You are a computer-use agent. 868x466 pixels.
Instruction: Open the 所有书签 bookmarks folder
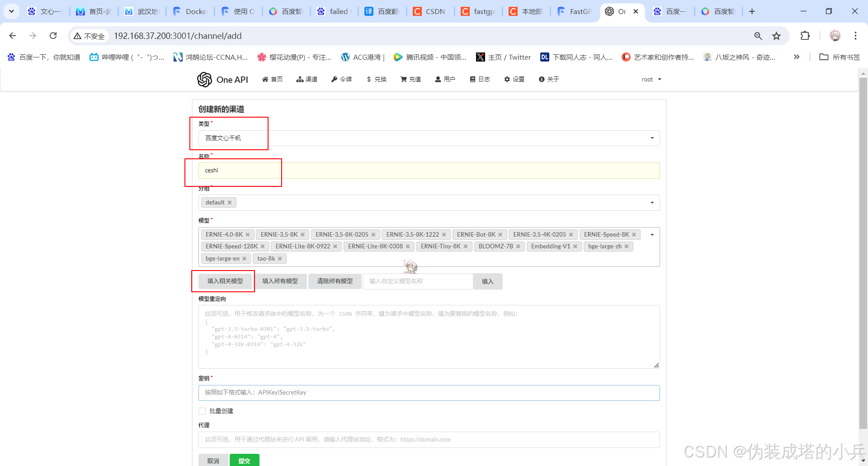click(840, 57)
